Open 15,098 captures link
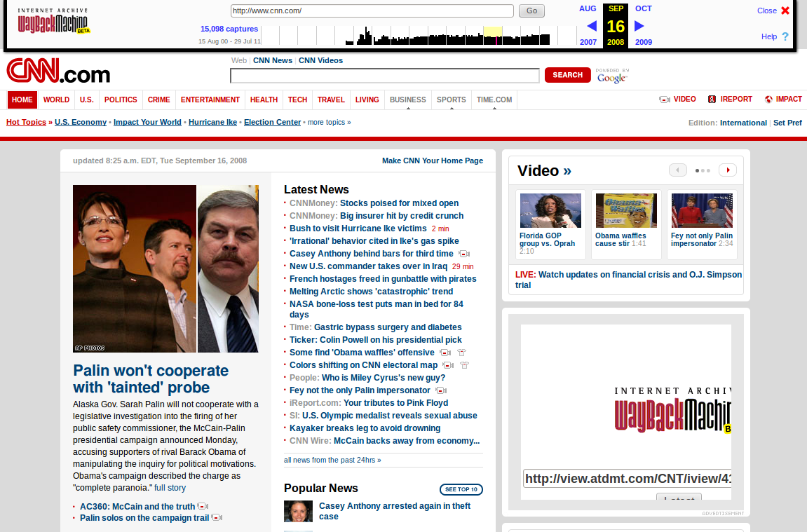Screen dimensions: 807x532 point(229,29)
